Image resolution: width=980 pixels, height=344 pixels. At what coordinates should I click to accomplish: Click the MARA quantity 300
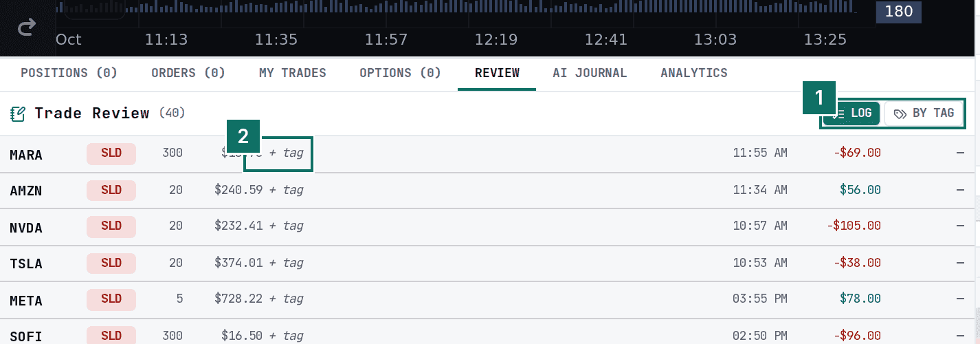coord(172,153)
